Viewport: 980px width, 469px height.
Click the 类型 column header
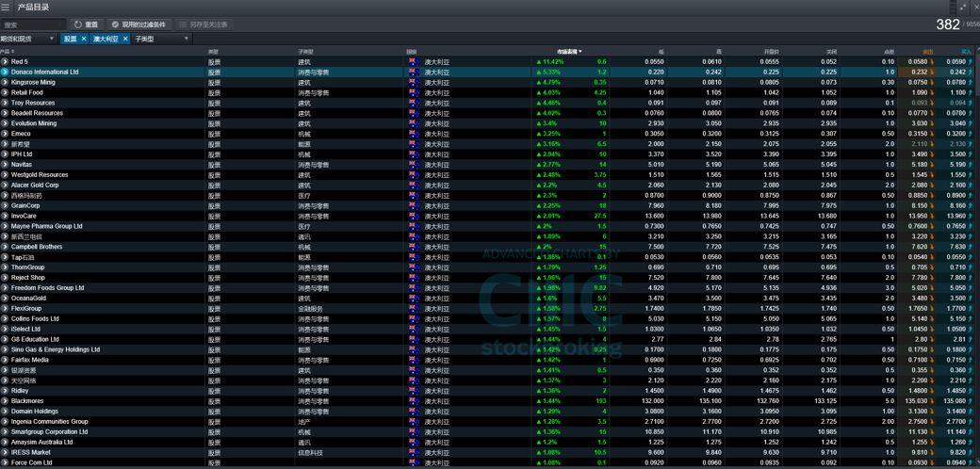tap(213, 51)
